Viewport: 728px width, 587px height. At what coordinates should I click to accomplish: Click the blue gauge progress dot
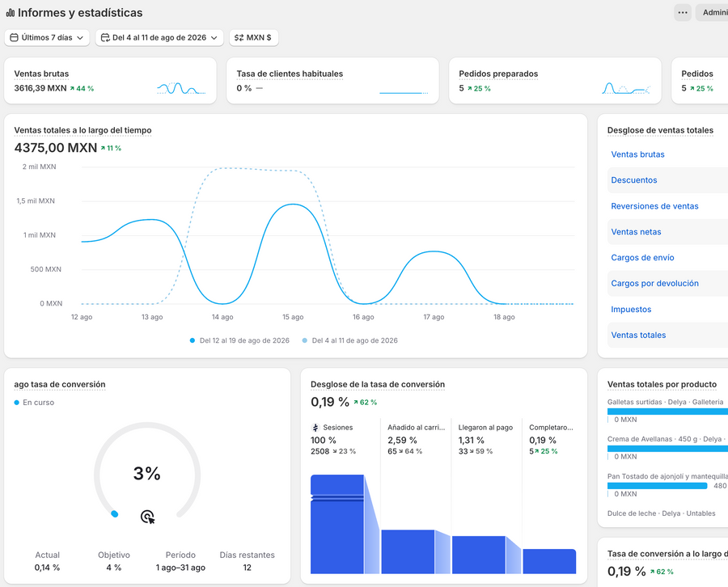click(115, 513)
